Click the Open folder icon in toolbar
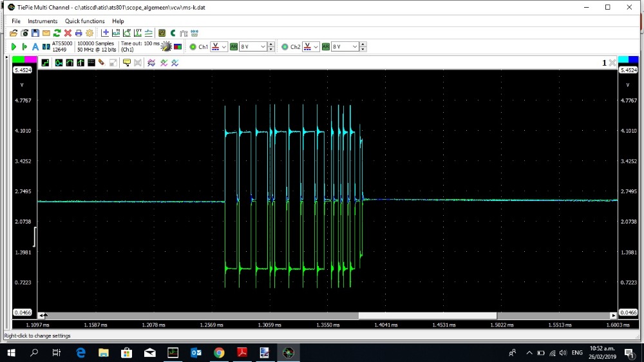 point(14,33)
